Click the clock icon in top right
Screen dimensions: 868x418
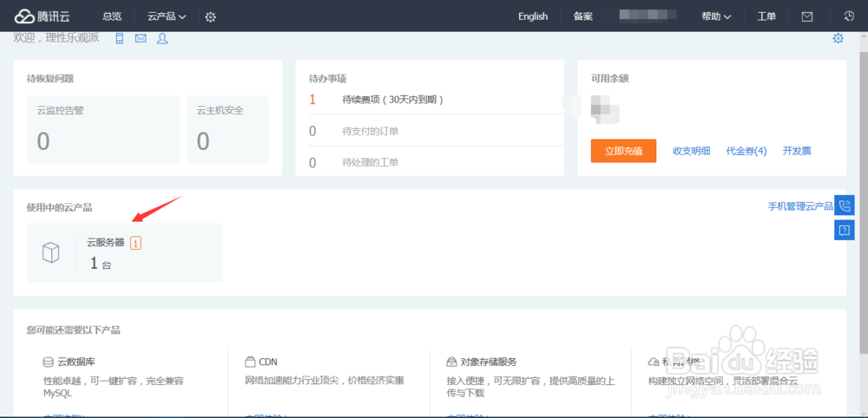pyautogui.click(x=849, y=16)
